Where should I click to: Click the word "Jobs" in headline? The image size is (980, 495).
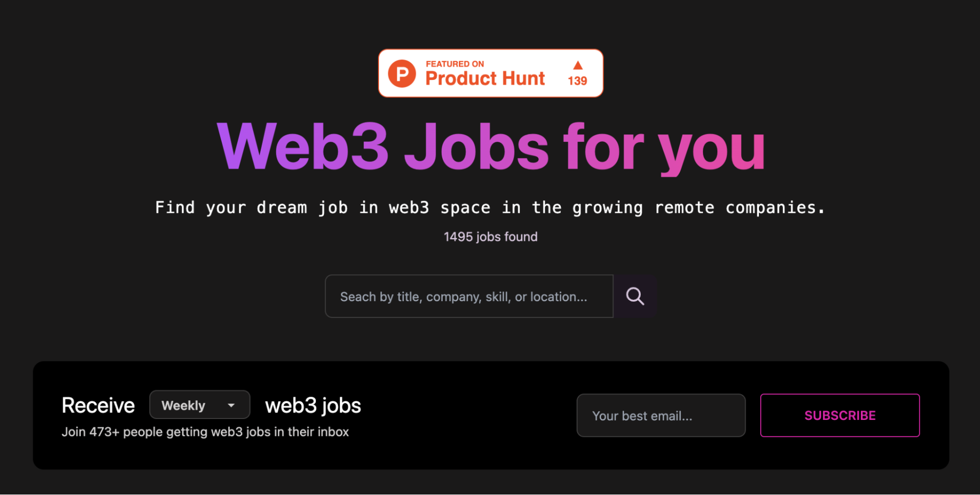[x=476, y=147]
